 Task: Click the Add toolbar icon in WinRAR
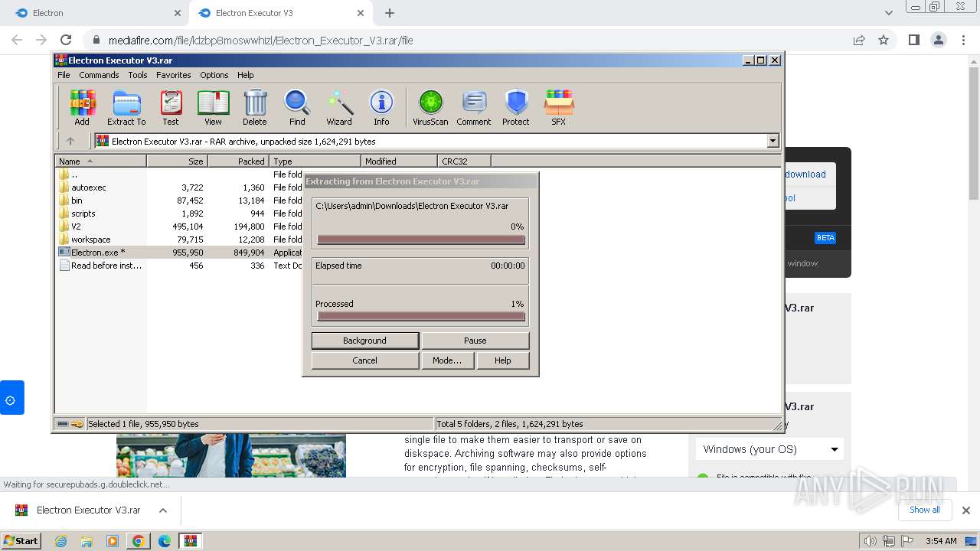tap(82, 107)
